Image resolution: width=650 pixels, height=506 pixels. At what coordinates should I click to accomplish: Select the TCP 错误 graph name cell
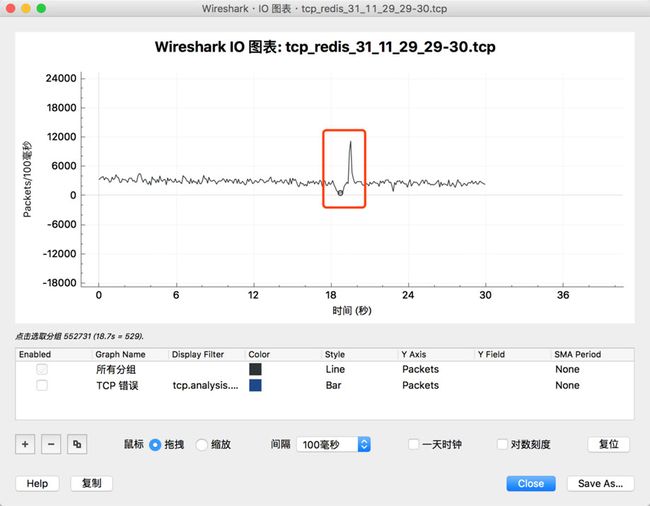click(x=117, y=385)
